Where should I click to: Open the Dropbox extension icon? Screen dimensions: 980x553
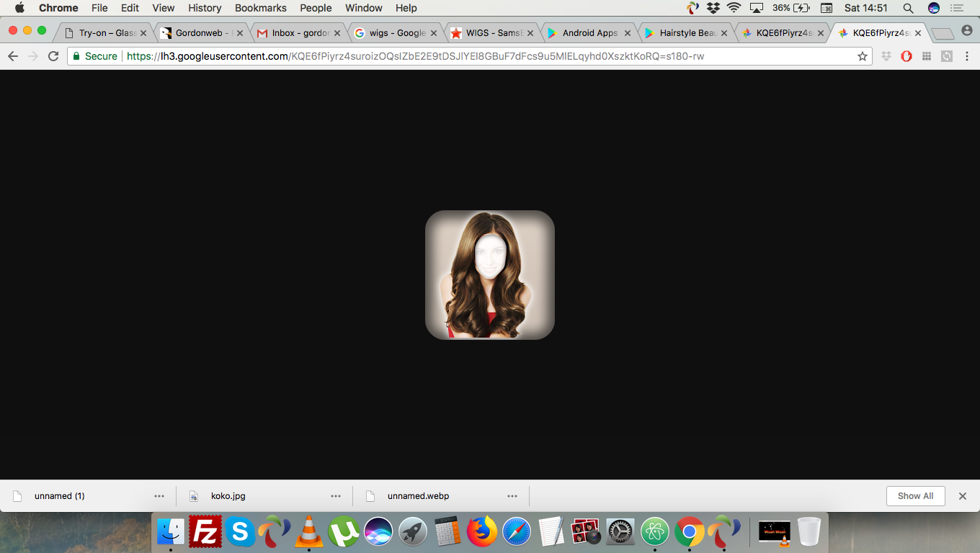886,55
